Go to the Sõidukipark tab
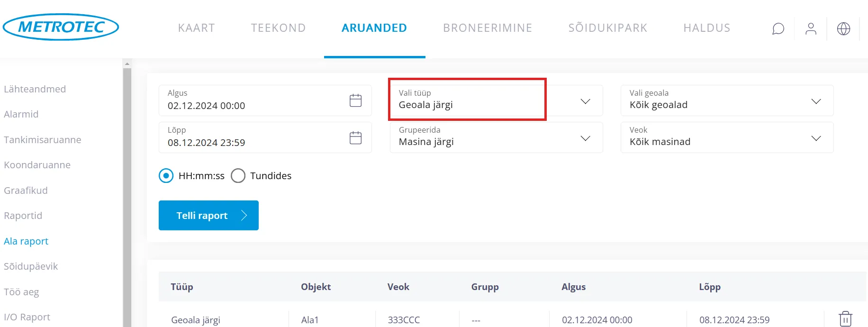Viewport: 868px width, 327px height. tap(607, 28)
